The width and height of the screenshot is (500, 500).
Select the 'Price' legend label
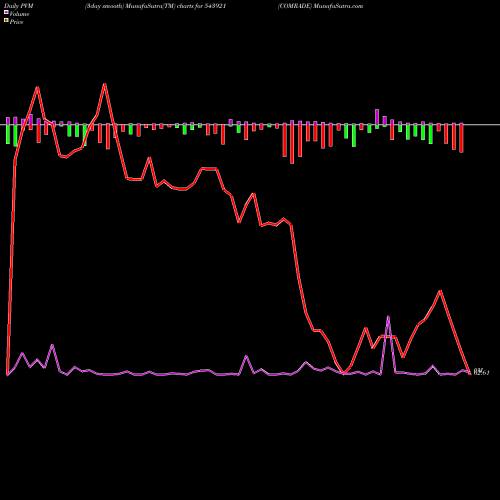pyautogui.click(x=16, y=22)
